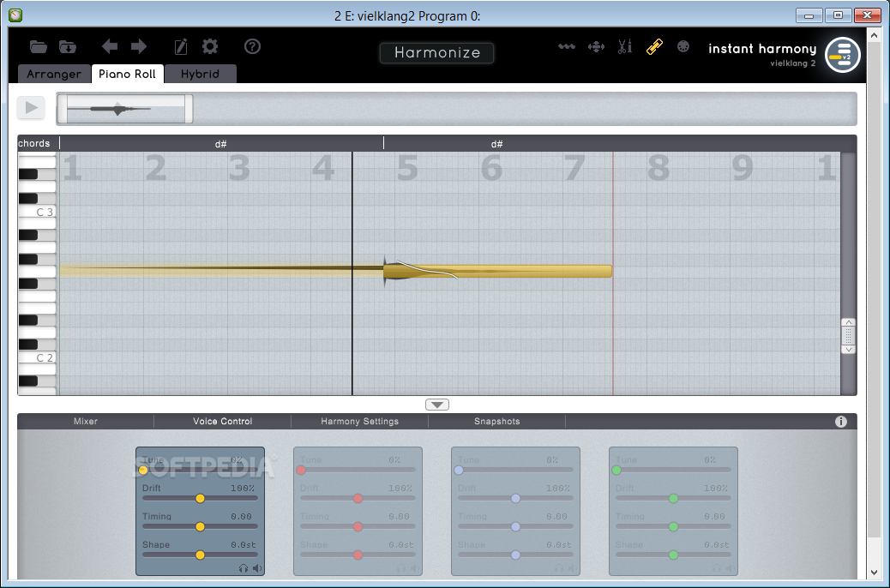Toggle speaker mute on red voice
The height and width of the screenshot is (588, 890).
[415, 568]
